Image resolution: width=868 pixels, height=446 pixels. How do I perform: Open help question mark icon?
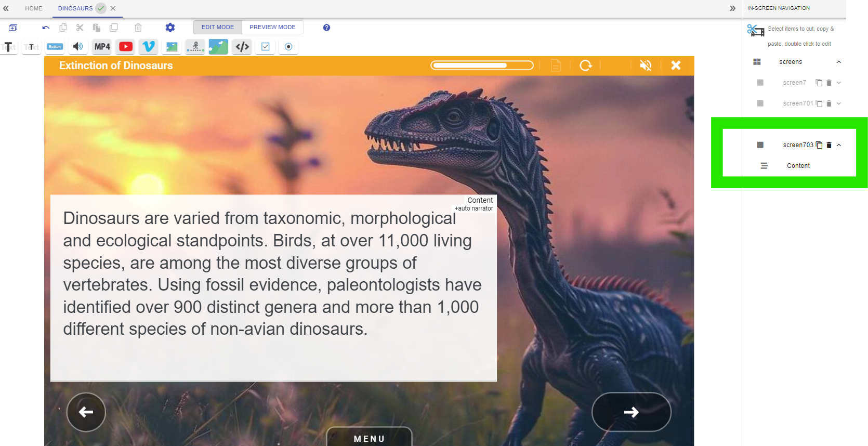tap(326, 28)
